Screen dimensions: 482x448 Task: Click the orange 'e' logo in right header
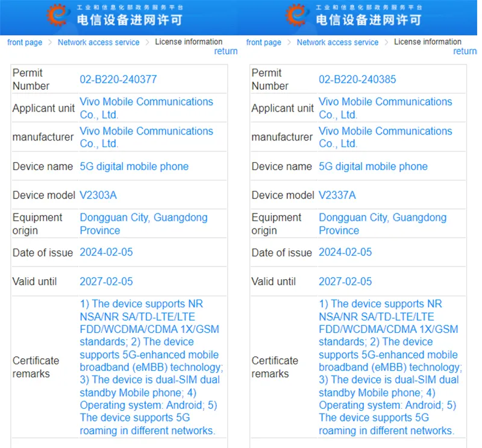pos(296,14)
